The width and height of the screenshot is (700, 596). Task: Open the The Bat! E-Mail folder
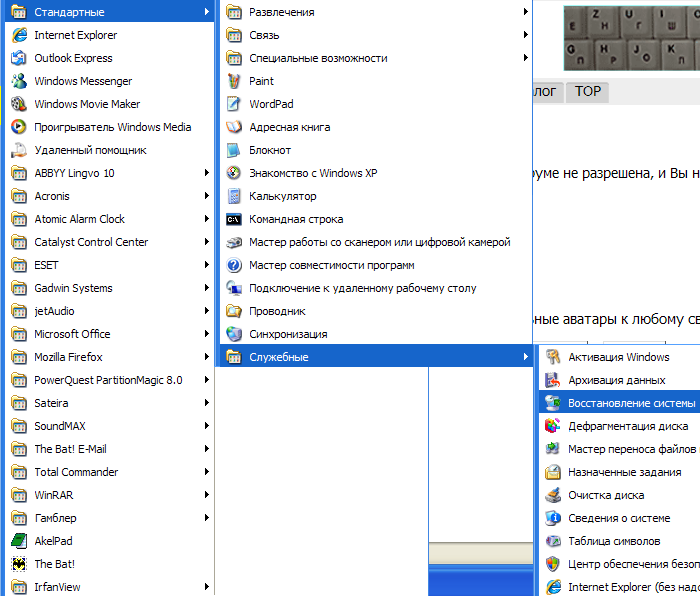pos(109,449)
